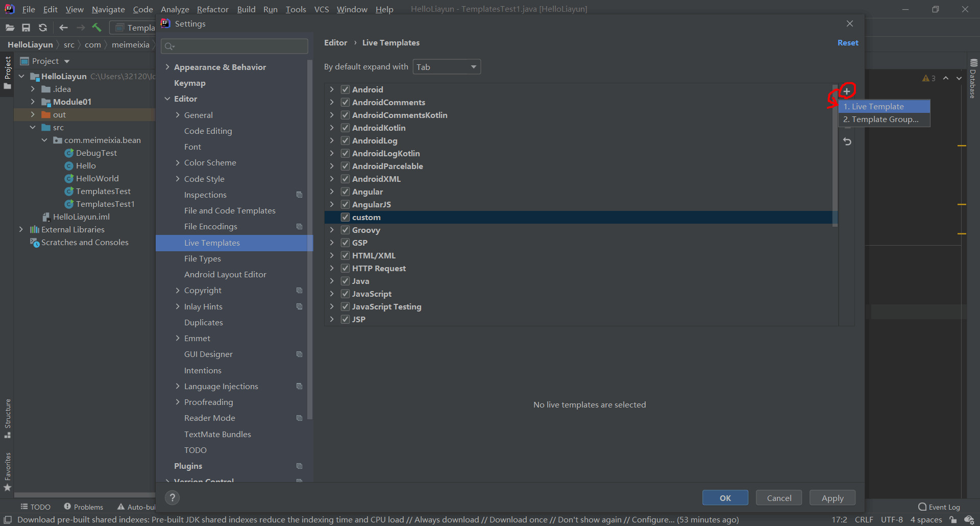Screen dimensions: 980x526
Task: Toggle the Android template group checkbox
Action: coord(345,89)
